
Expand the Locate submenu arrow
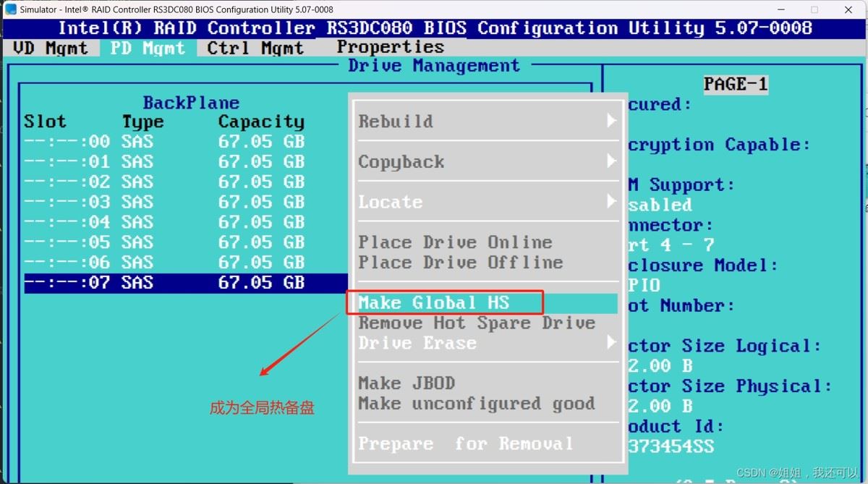coord(612,202)
